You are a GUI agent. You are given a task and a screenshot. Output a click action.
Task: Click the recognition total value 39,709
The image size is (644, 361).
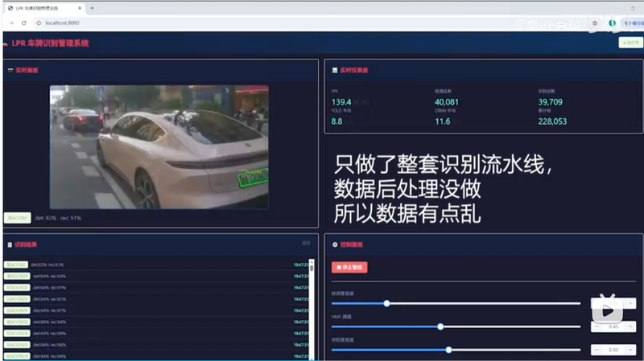(x=551, y=102)
